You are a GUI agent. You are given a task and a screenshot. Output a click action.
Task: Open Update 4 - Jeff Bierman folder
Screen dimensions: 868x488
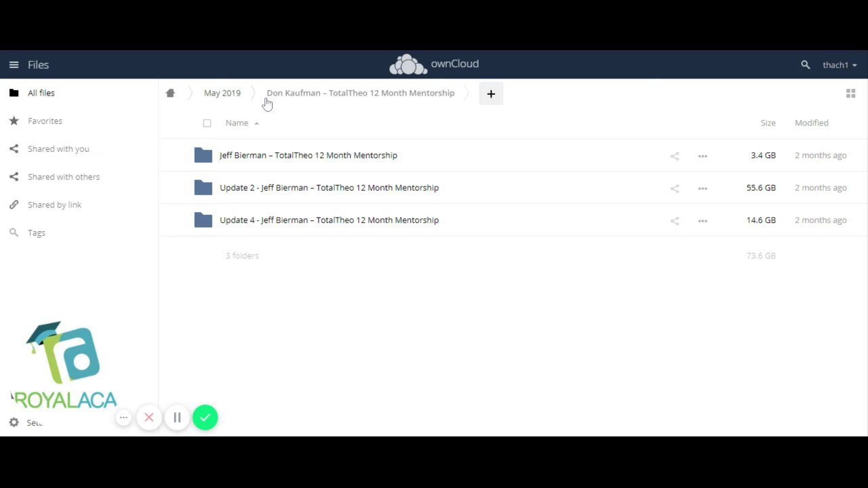click(330, 220)
